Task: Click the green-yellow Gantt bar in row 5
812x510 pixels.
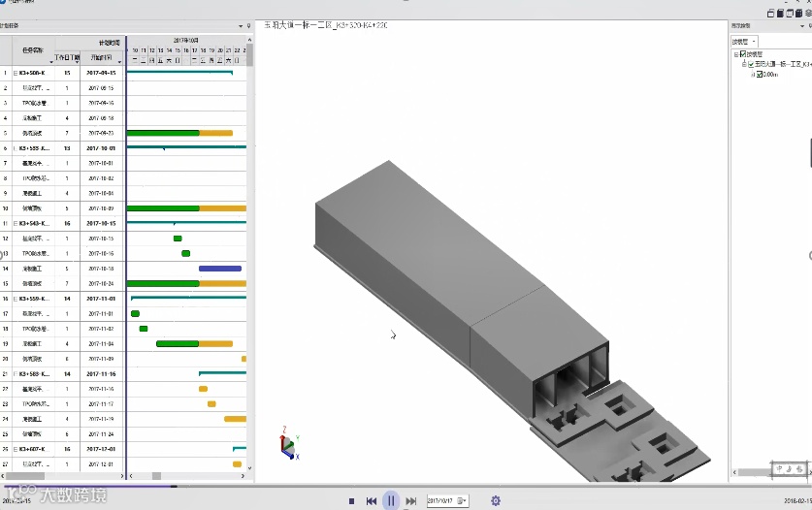Action: tap(179, 133)
